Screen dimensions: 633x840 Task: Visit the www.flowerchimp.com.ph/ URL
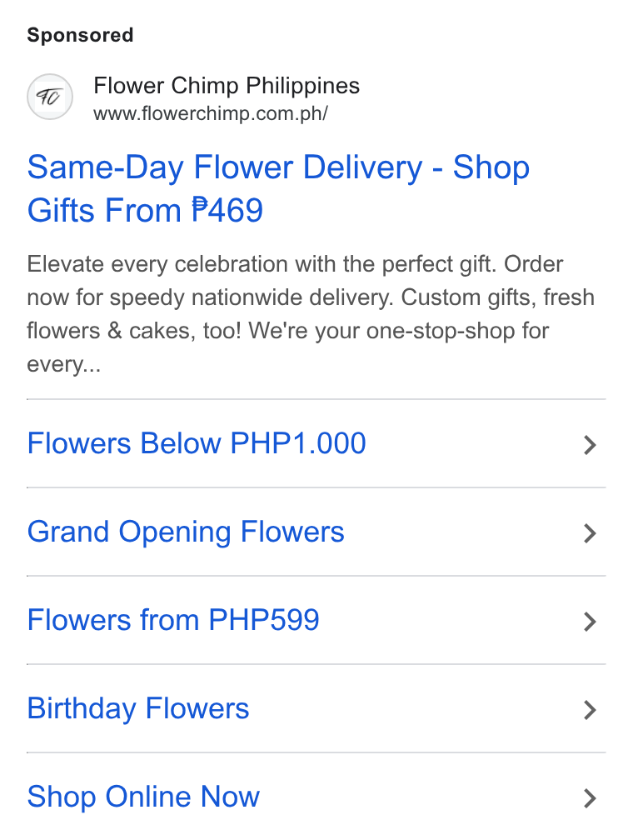point(211,114)
